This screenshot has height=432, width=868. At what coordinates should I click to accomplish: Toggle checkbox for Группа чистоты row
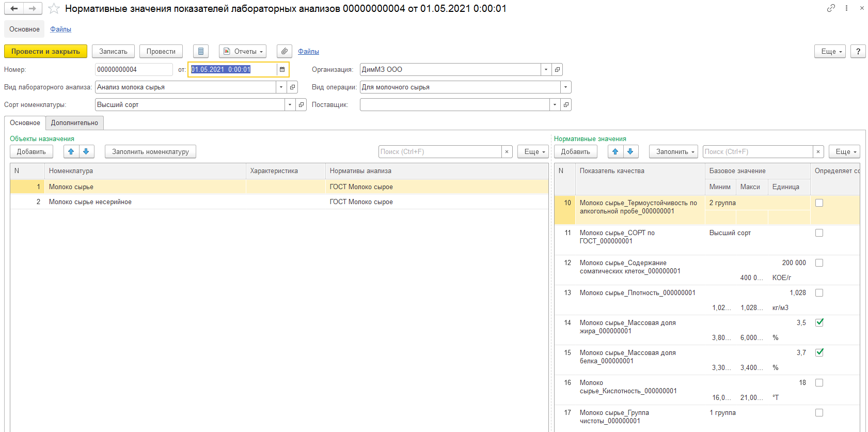(x=819, y=412)
